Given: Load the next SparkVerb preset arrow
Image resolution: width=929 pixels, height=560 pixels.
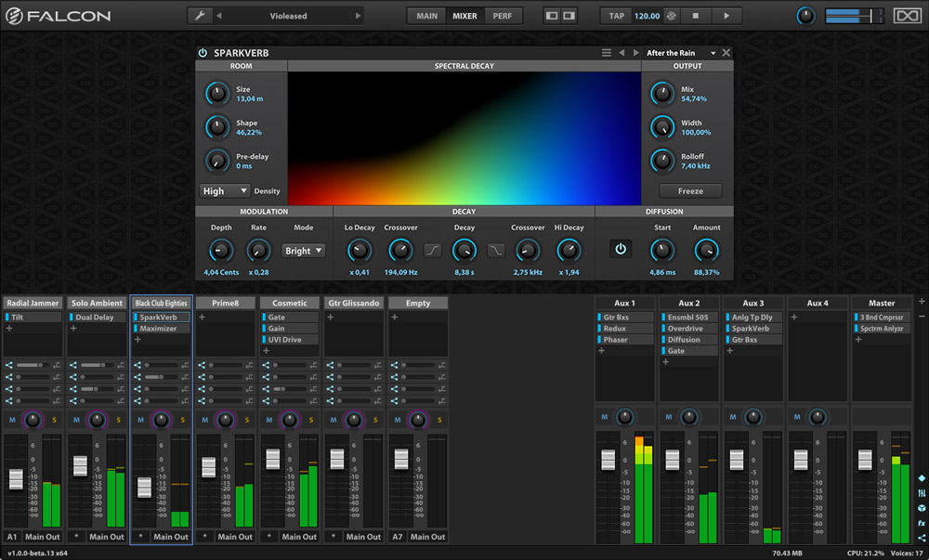Looking at the screenshot, I should point(635,53).
